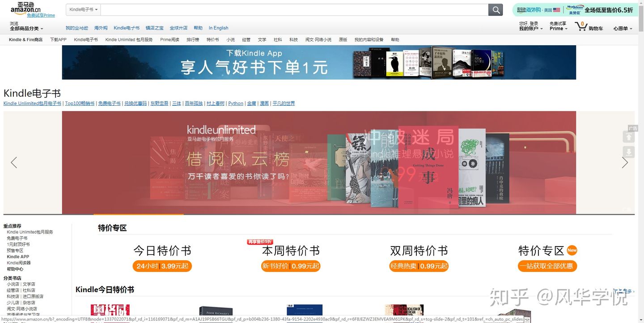Select 原版 in the sub-navigation
Viewport: 644px width, 323px height.
[x=343, y=40]
